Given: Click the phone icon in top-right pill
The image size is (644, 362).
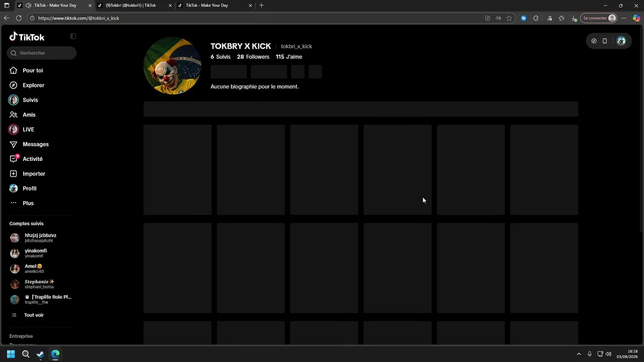Looking at the screenshot, I should point(605,41).
